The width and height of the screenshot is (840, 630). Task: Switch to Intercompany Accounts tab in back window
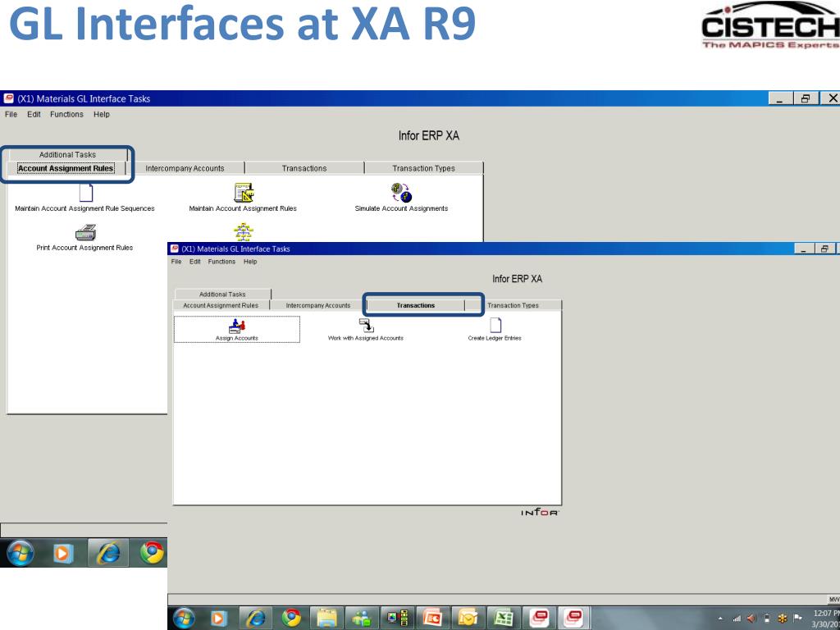185,168
